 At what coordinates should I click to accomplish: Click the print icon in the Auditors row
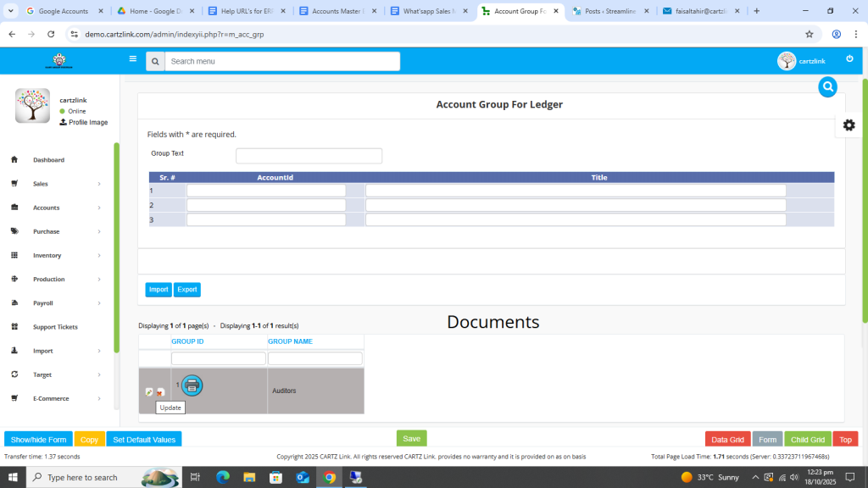coord(192,385)
